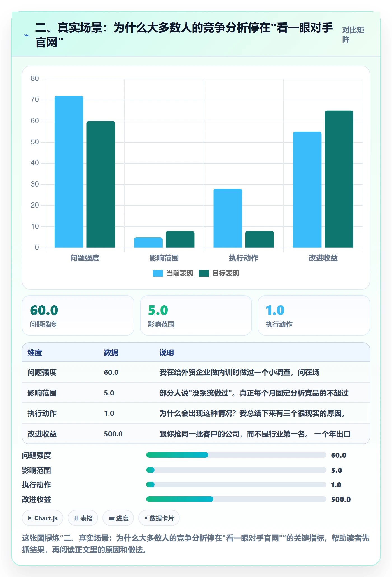Click the 对比矩阵 label in the header

353,35
